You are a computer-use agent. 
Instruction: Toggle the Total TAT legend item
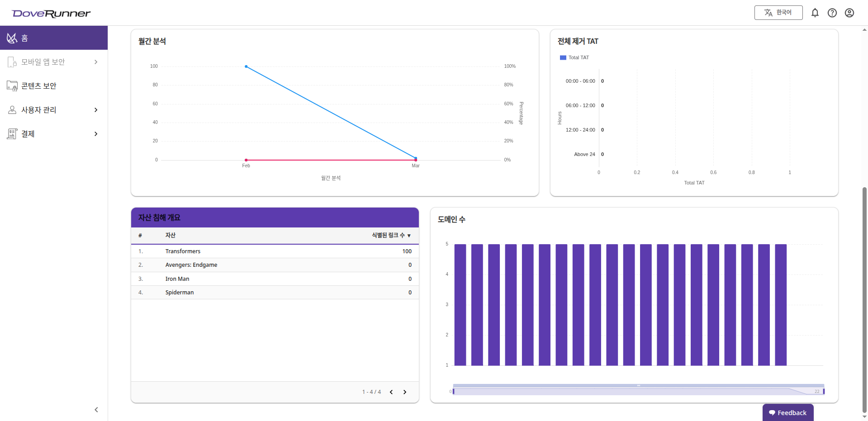pos(574,57)
